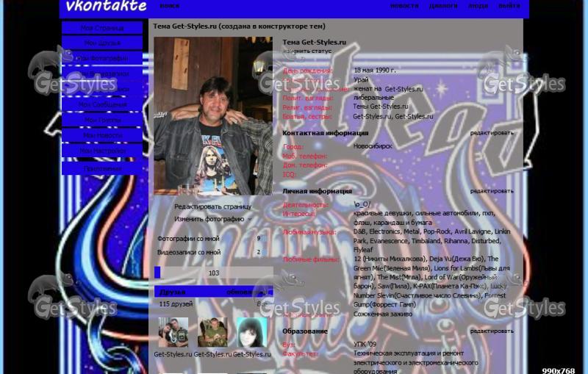The width and height of the screenshot is (588, 374).
Task: Open 'Мои Настройки' sidebar item
Action: tap(102, 151)
